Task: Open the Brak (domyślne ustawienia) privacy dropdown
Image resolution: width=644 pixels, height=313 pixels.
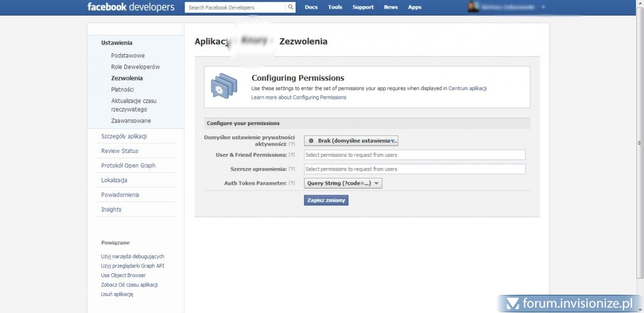Action: 351,141
